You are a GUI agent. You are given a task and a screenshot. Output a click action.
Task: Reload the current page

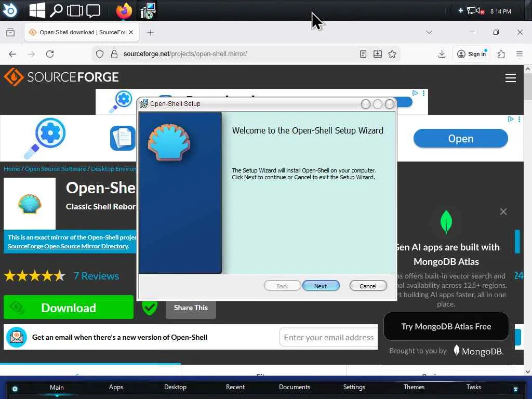tap(50, 54)
